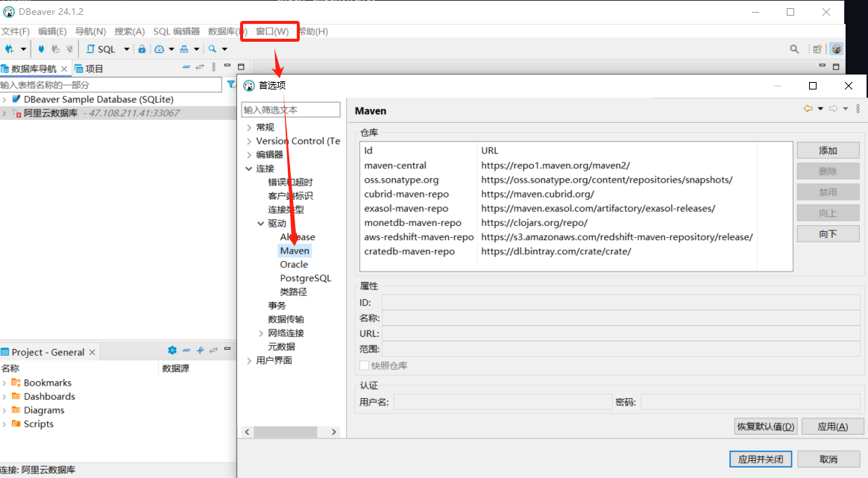Expand the 网络连接 tree node
This screenshot has height=478, width=868.
pos(261,333)
